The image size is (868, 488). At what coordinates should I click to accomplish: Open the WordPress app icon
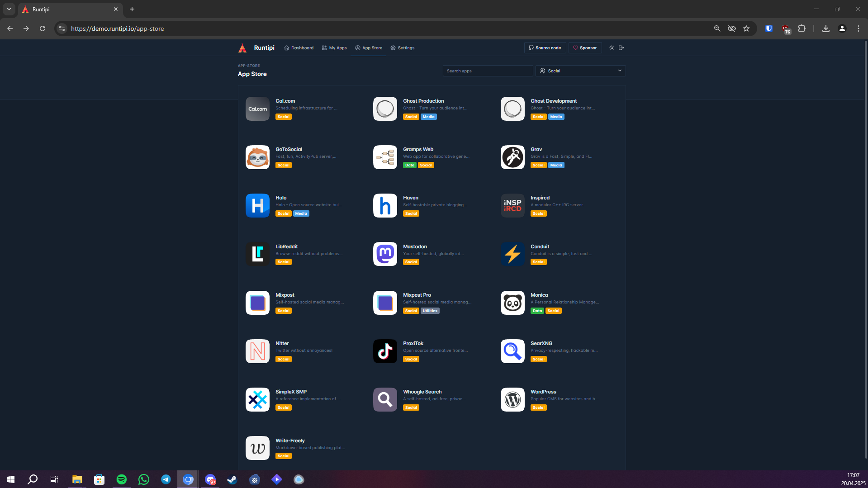512,399
